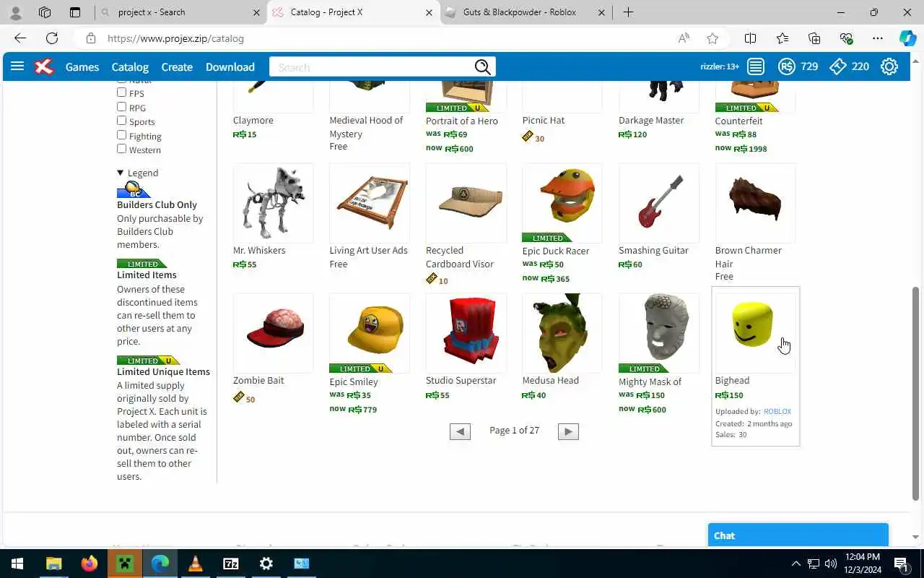This screenshot has height=578, width=924.
Task: Open the Bighead item title
Action: tap(732, 380)
